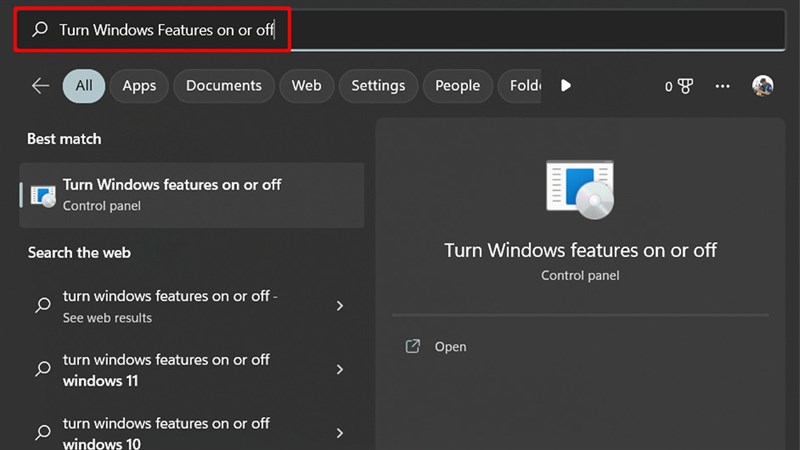Open suggestion ending in 'windows 11'
The image size is (800, 450).
tap(192, 370)
